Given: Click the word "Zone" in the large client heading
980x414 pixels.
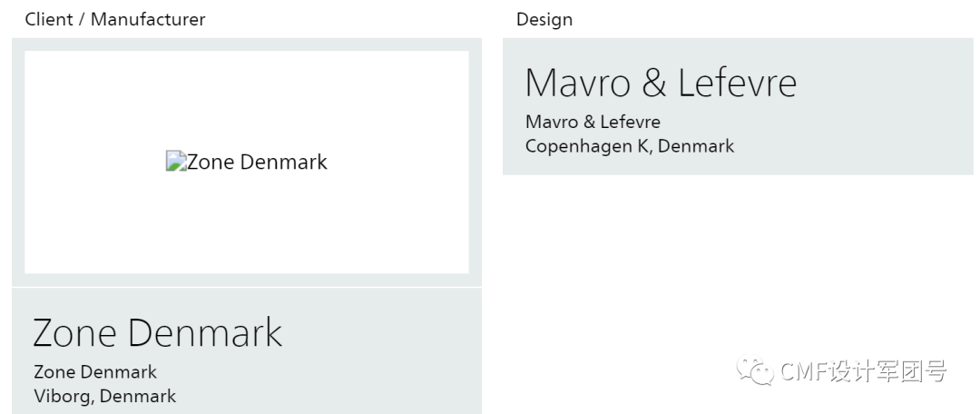Looking at the screenshot, I should click(75, 333).
